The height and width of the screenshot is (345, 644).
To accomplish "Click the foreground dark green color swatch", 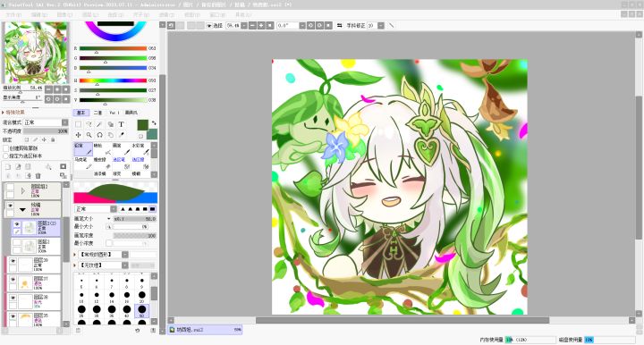I will (143, 125).
